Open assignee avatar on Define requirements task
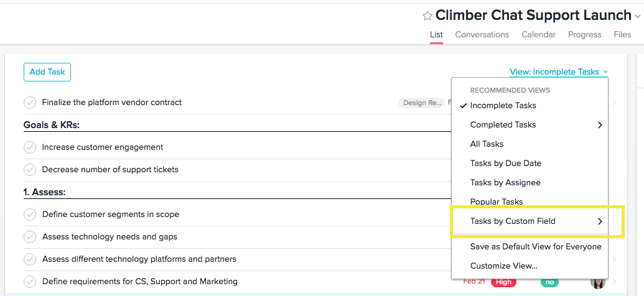The width and height of the screenshot is (644, 296). (598, 282)
